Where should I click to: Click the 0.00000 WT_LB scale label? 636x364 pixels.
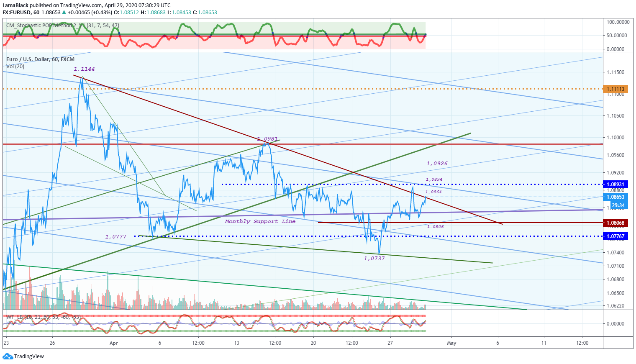[615, 323]
